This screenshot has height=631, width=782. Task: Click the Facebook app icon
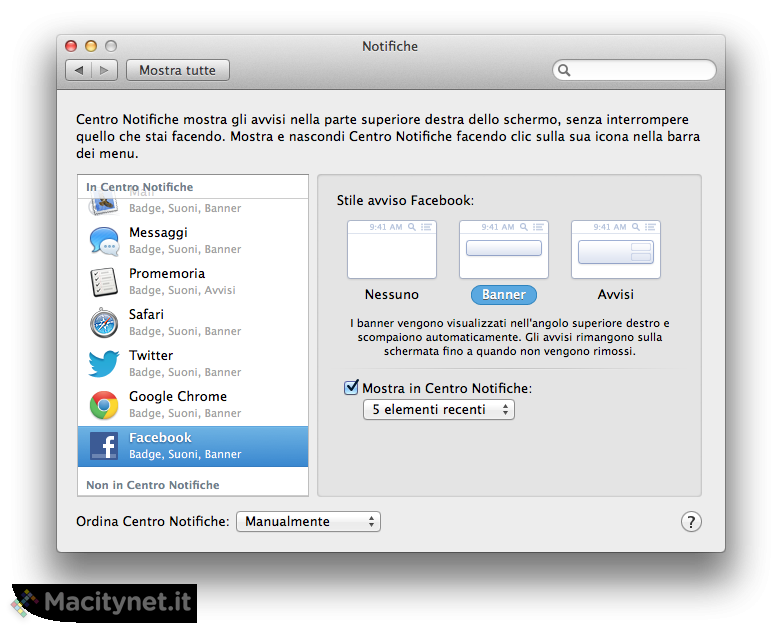[x=104, y=446]
